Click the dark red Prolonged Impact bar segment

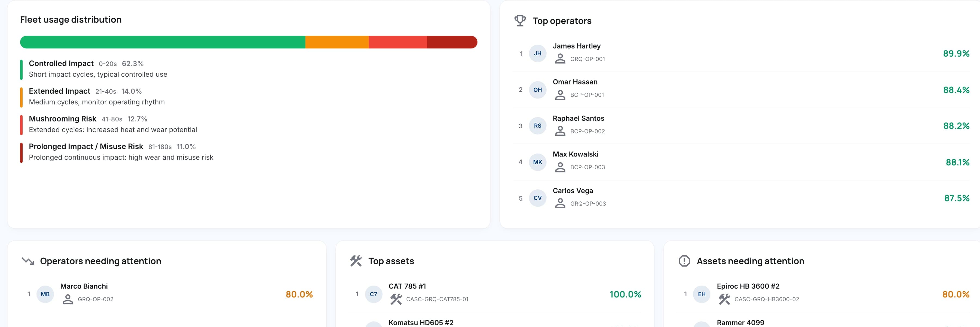tap(452, 42)
